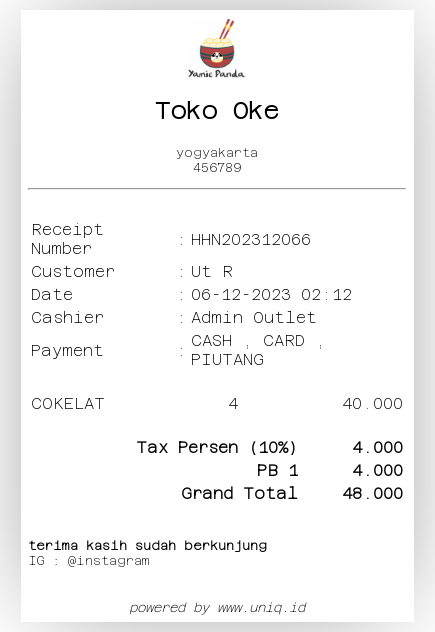Click the CASH payment method
435x632 pixels.
point(212,341)
